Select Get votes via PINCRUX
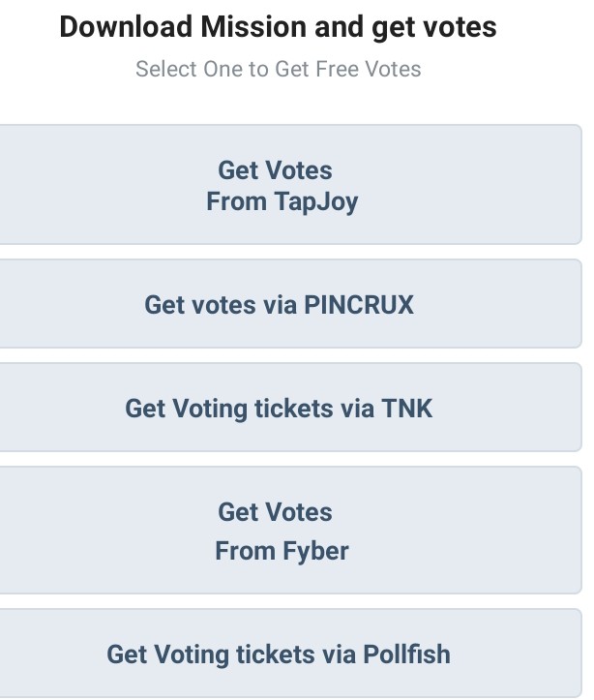This screenshot has height=700, width=594. (288, 305)
